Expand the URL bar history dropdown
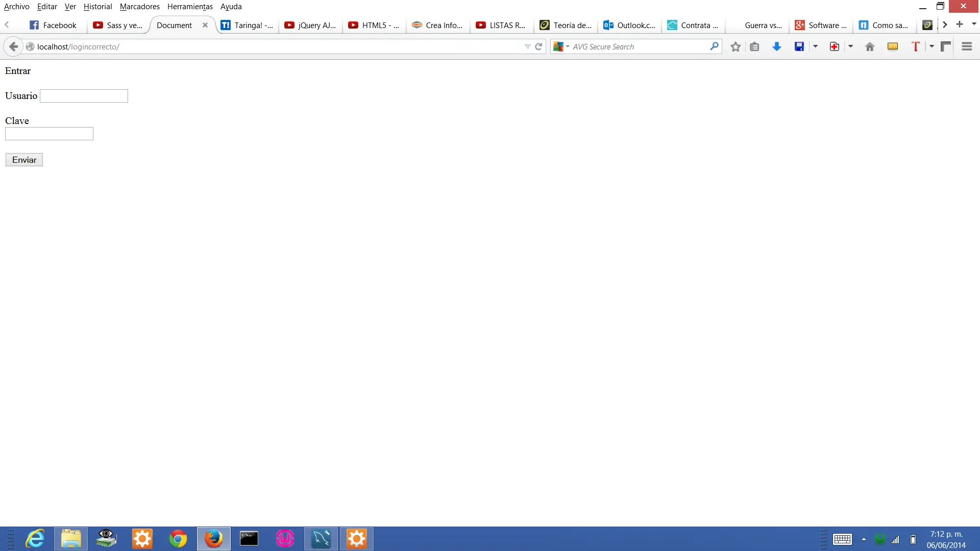Image resolution: width=980 pixels, height=551 pixels. (x=527, y=46)
